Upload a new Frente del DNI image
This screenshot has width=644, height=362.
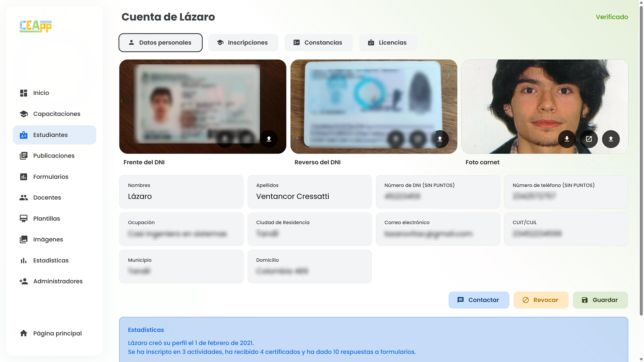click(269, 139)
